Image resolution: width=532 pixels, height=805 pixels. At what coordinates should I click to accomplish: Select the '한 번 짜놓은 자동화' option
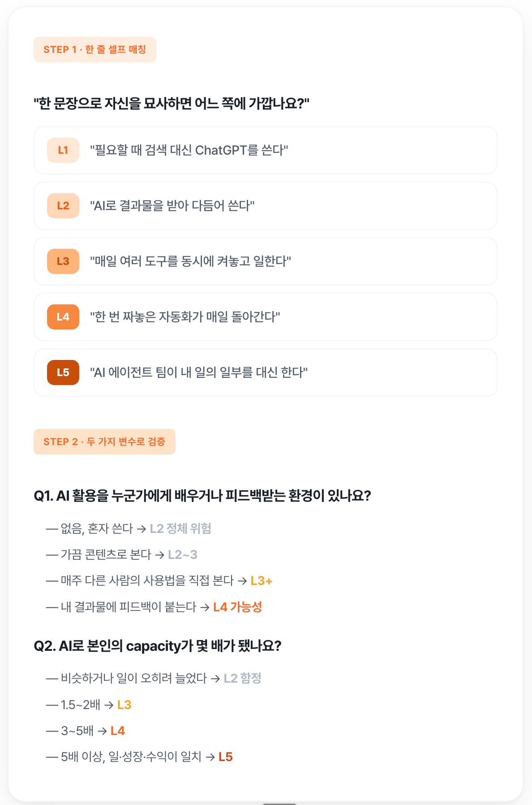pyautogui.click(x=266, y=317)
